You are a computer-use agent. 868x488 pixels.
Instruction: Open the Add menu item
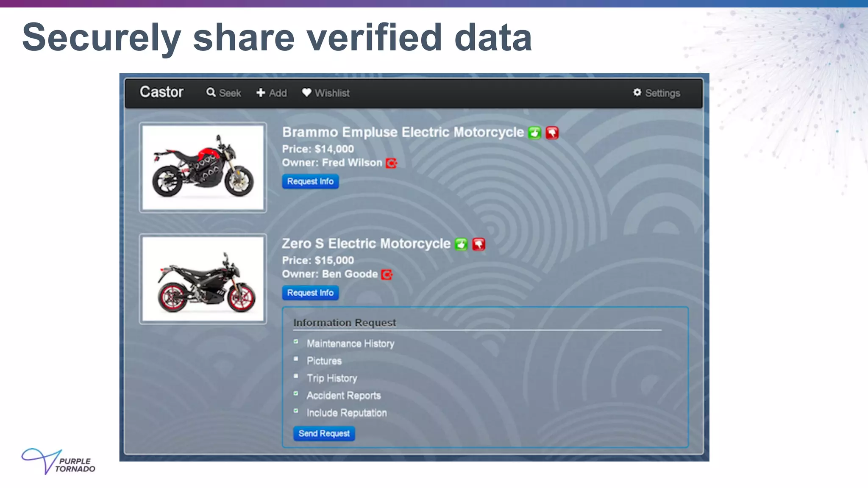tap(272, 93)
